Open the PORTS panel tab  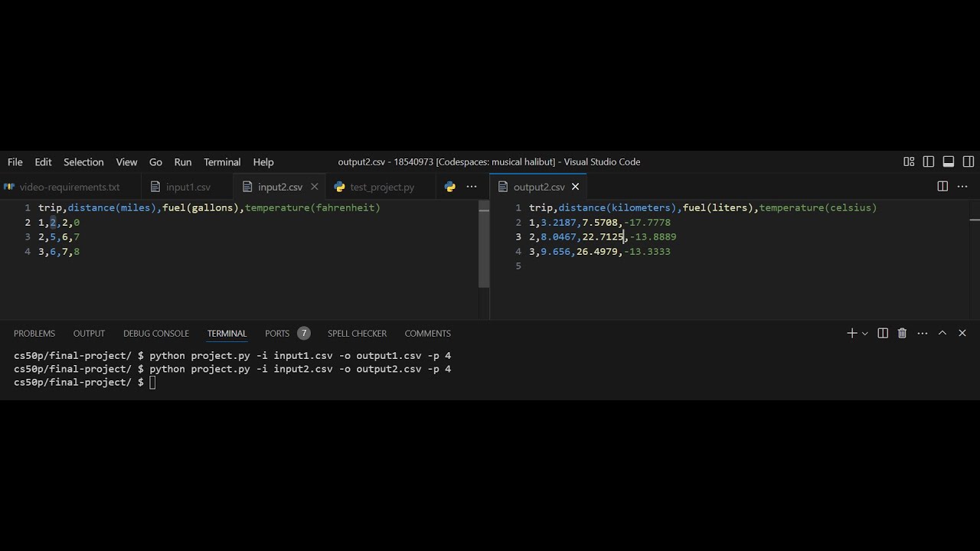[277, 333]
